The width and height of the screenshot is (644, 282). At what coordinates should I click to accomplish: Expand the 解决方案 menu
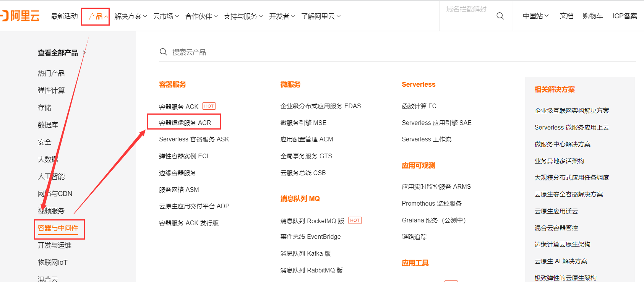pos(130,16)
